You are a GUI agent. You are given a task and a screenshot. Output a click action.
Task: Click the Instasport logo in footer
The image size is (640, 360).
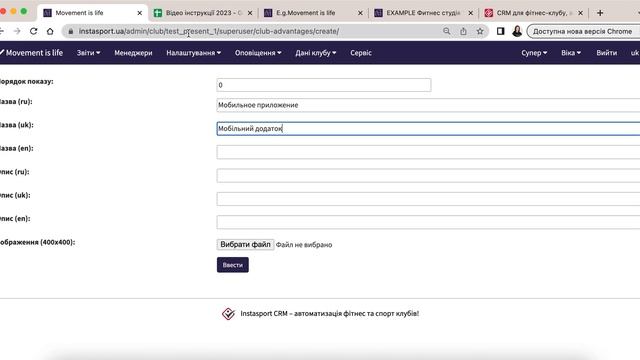click(228, 313)
